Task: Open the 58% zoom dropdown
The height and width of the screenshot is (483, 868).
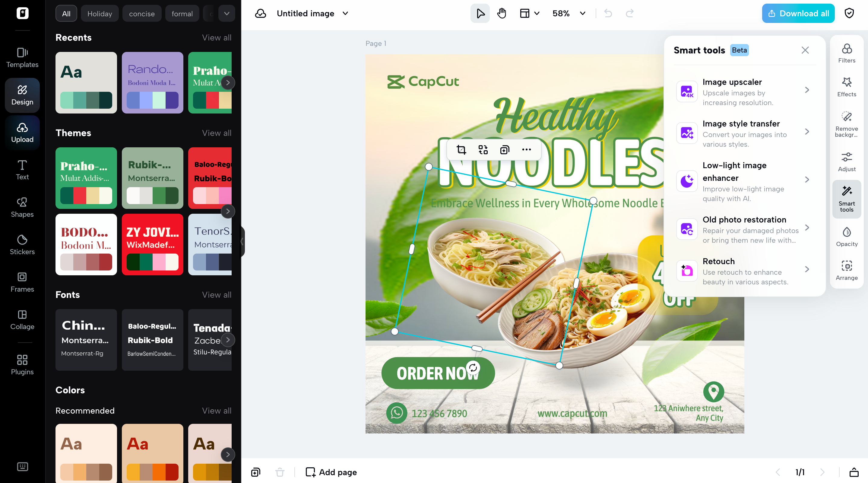Action: point(569,14)
